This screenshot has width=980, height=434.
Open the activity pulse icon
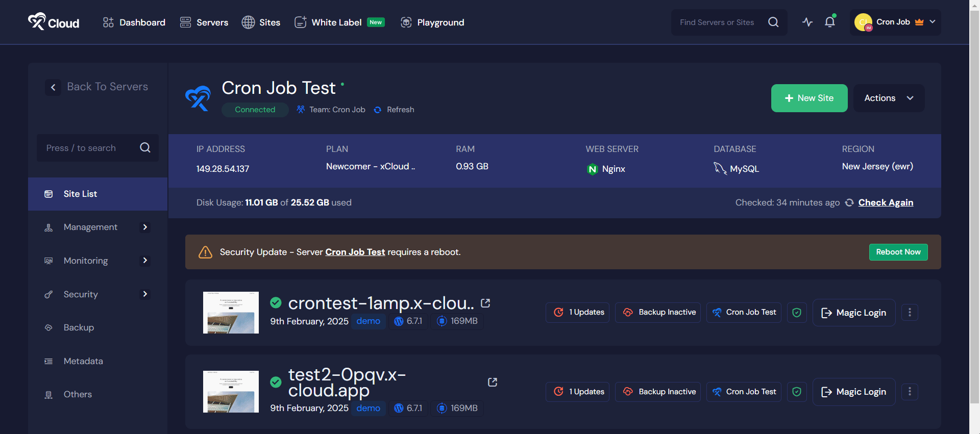click(807, 22)
